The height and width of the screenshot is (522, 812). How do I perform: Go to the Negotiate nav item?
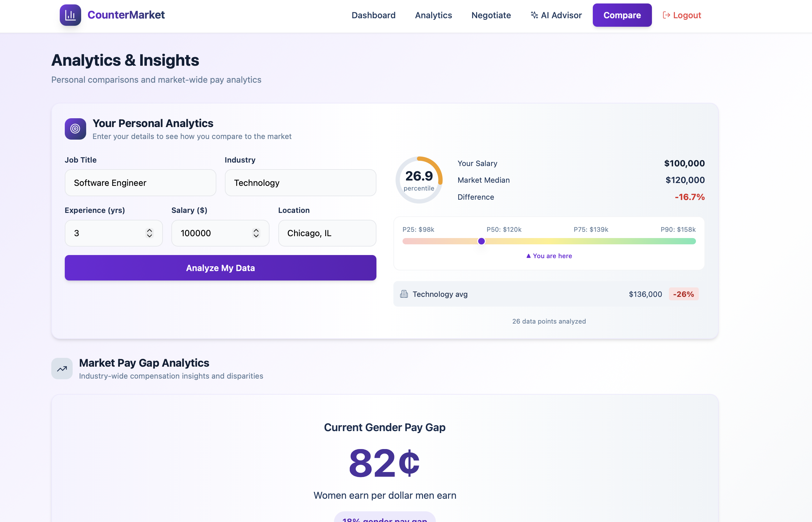click(x=491, y=15)
